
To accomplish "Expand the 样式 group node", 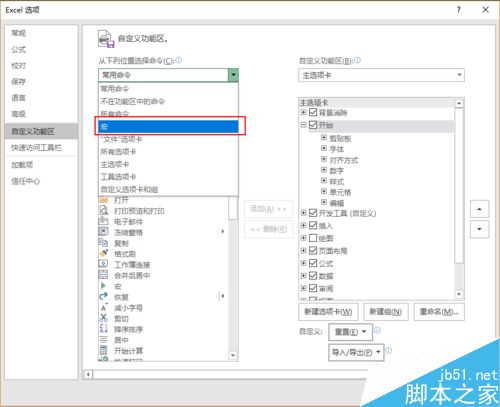I will (324, 181).
